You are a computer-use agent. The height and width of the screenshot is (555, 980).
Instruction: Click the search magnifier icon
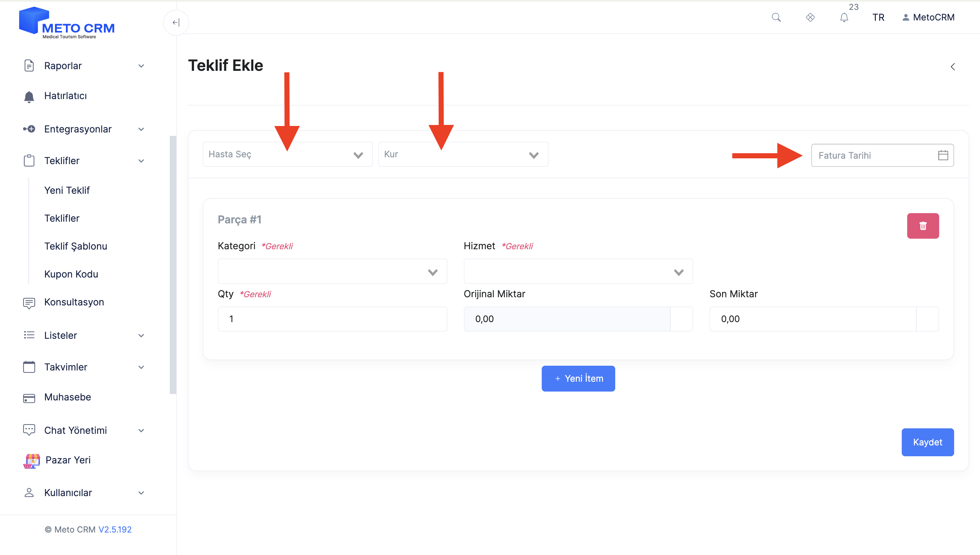click(x=776, y=17)
